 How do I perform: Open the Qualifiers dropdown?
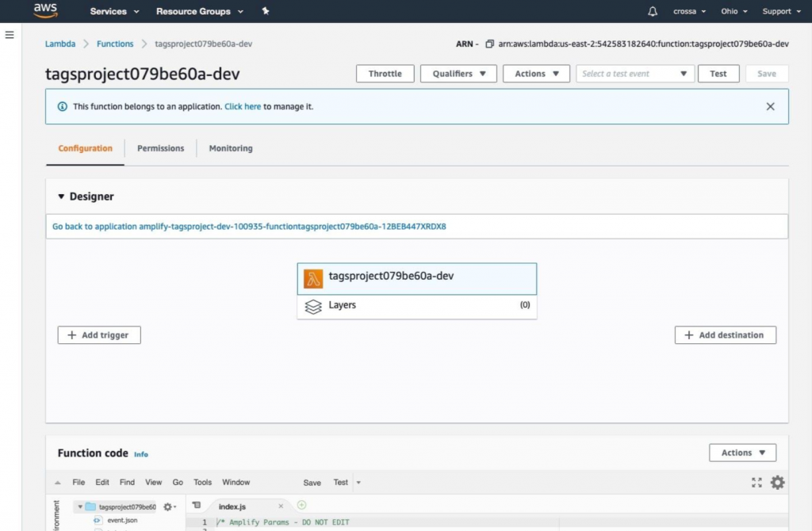pyautogui.click(x=458, y=74)
